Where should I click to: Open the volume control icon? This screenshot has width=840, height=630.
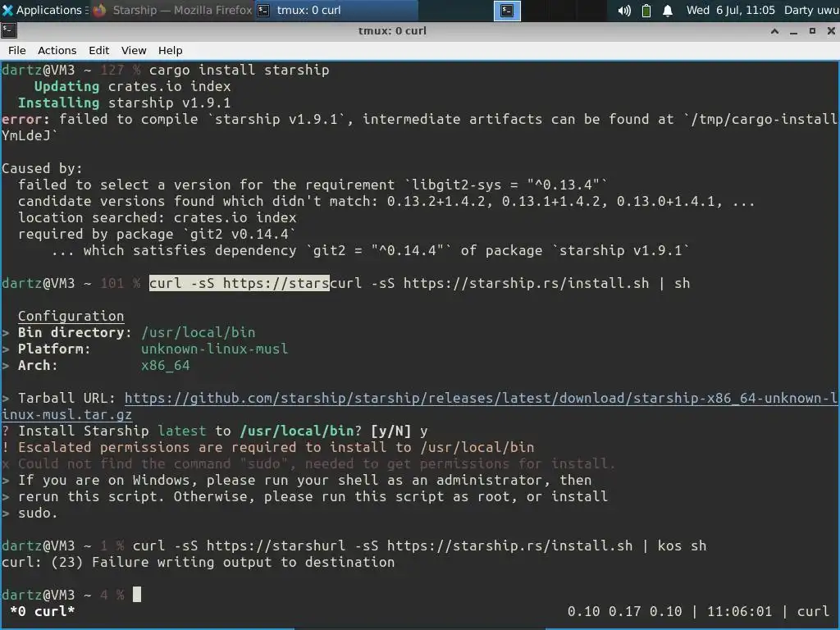[624, 10]
